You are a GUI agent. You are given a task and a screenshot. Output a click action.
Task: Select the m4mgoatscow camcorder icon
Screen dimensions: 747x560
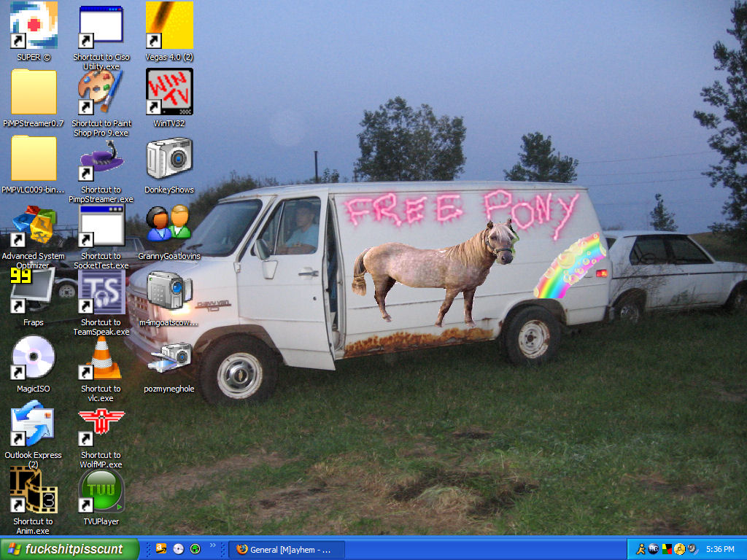pyautogui.click(x=169, y=290)
